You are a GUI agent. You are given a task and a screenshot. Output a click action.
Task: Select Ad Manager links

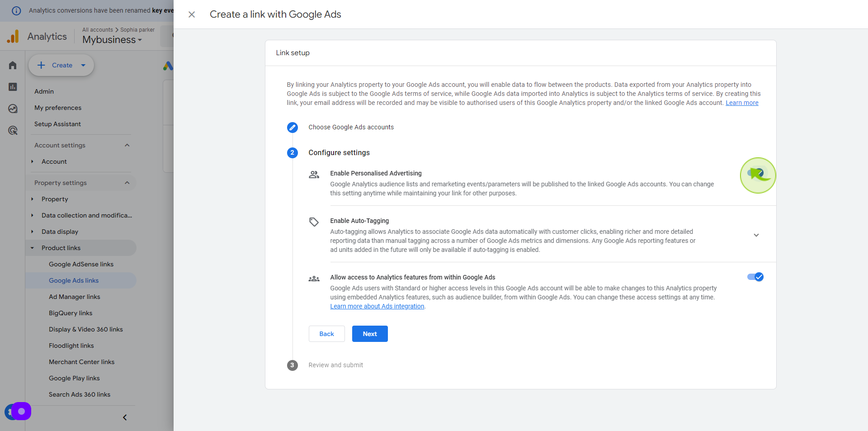tap(75, 297)
